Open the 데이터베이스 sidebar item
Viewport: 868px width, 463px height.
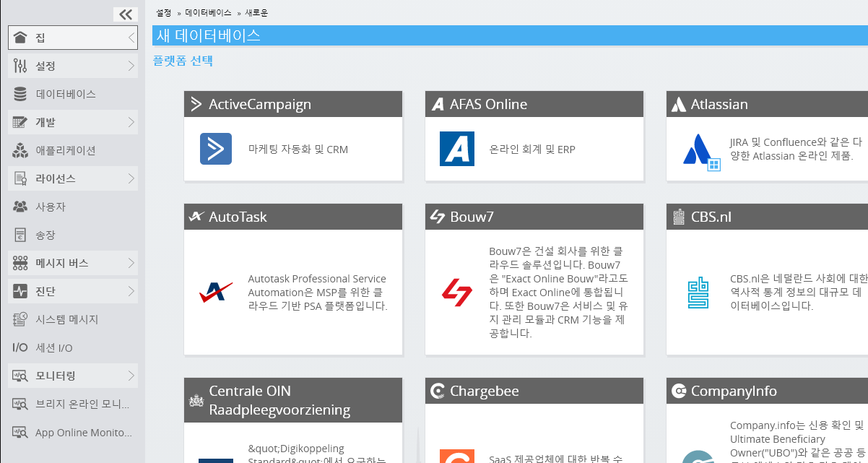click(x=73, y=94)
